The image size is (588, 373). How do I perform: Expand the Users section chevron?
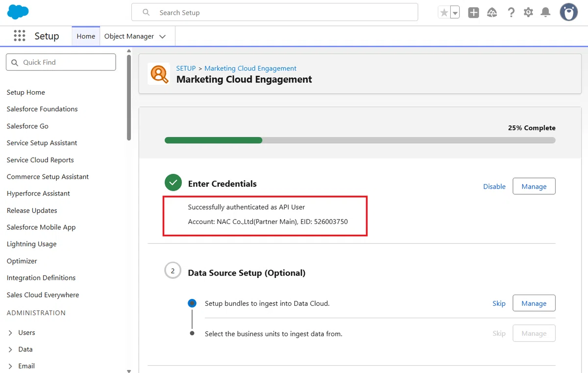point(10,333)
